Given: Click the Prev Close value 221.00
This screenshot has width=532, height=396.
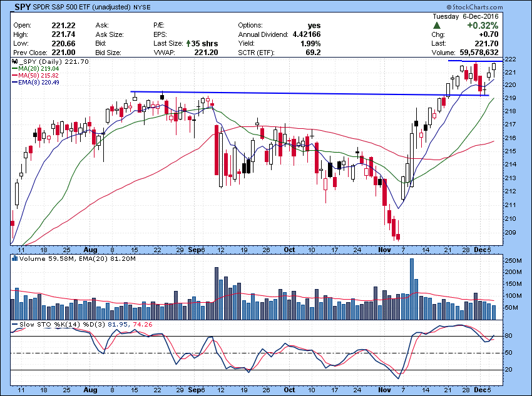Looking at the screenshot, I should point(63,53).
